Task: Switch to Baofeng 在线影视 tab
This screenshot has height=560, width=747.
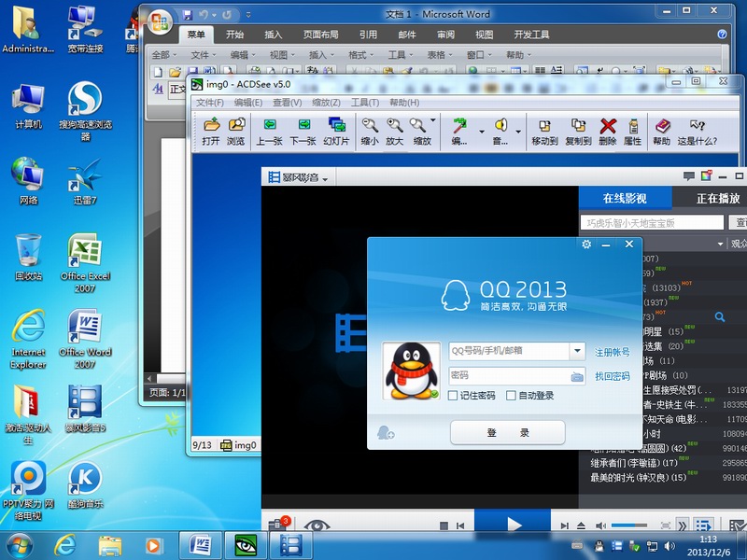Action: 625,198
